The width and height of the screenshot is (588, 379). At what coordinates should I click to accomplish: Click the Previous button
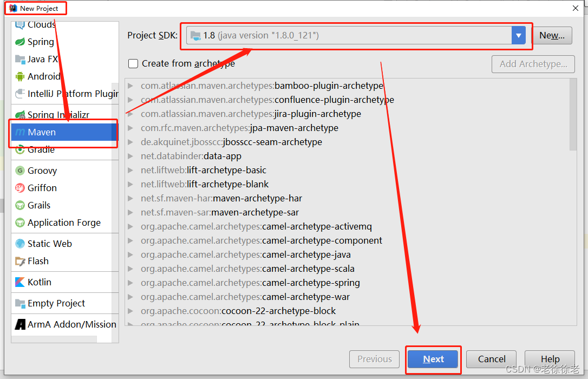click(375, 359)
